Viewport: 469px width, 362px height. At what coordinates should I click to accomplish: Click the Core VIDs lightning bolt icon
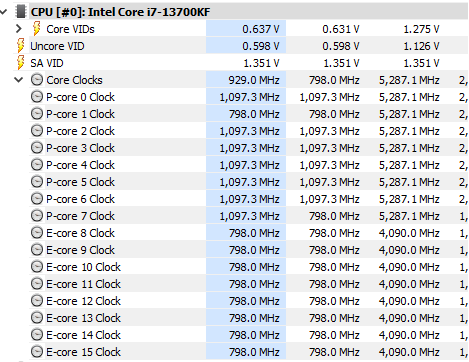click(x=37, y=29)
